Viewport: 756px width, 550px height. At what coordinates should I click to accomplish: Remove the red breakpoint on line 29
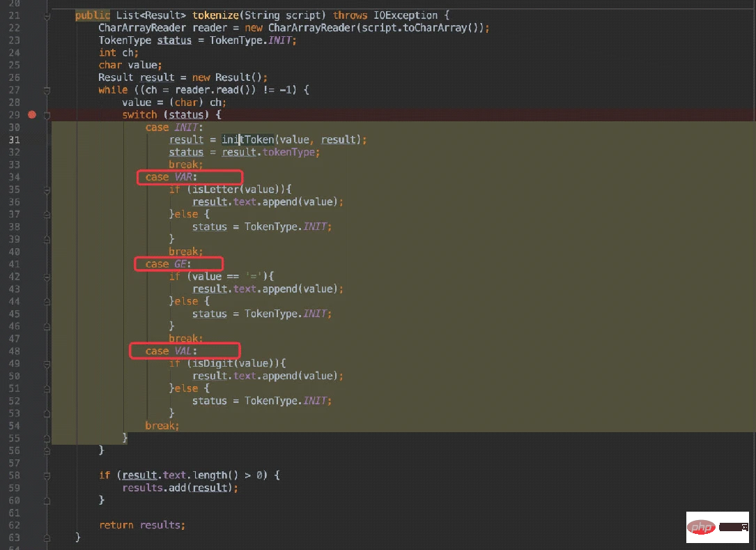point(32,114)
